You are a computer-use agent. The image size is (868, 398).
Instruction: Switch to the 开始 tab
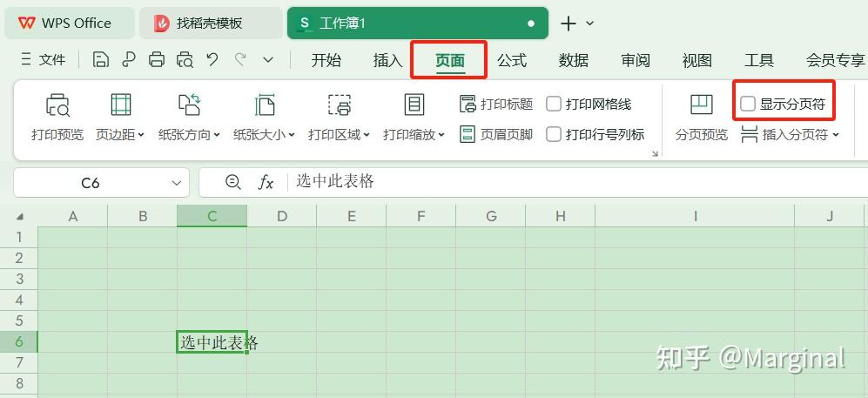click(x=326, y=60)
